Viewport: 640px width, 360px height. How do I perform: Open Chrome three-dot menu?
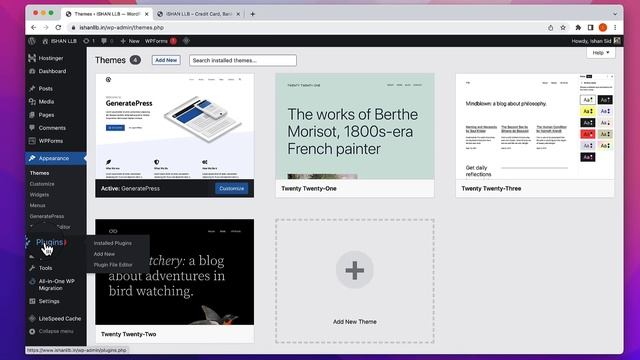pyautogui.click(x=615, y=28)
